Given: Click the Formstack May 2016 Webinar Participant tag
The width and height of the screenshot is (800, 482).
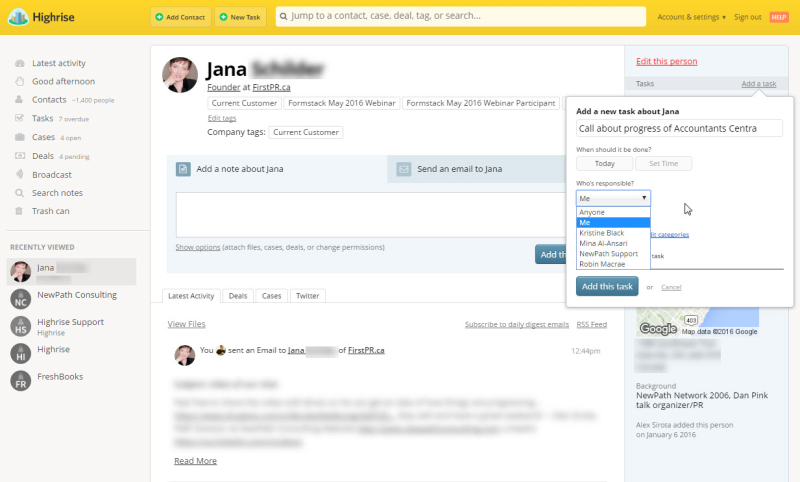Looking at the screenshot, I should pos(481,103).
